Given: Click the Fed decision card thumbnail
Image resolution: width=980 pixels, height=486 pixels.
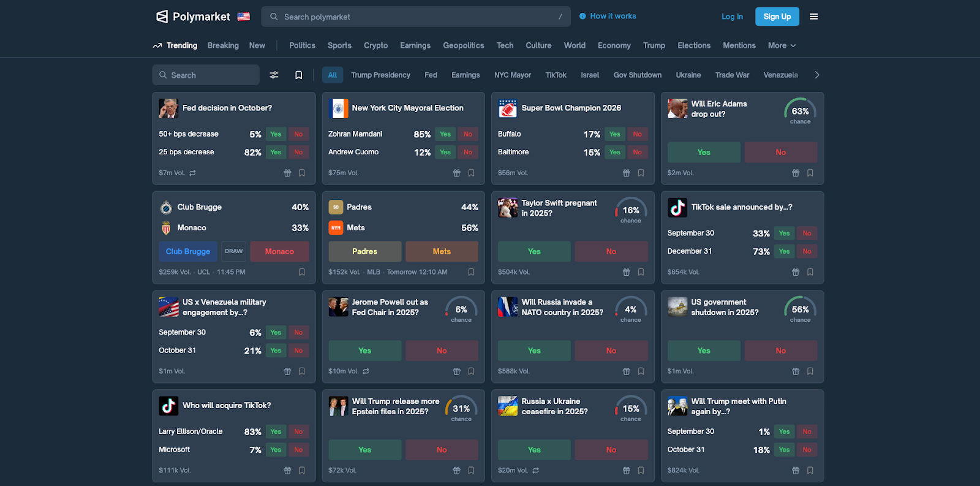Looking at the screenshot, I should coord(168,108).
